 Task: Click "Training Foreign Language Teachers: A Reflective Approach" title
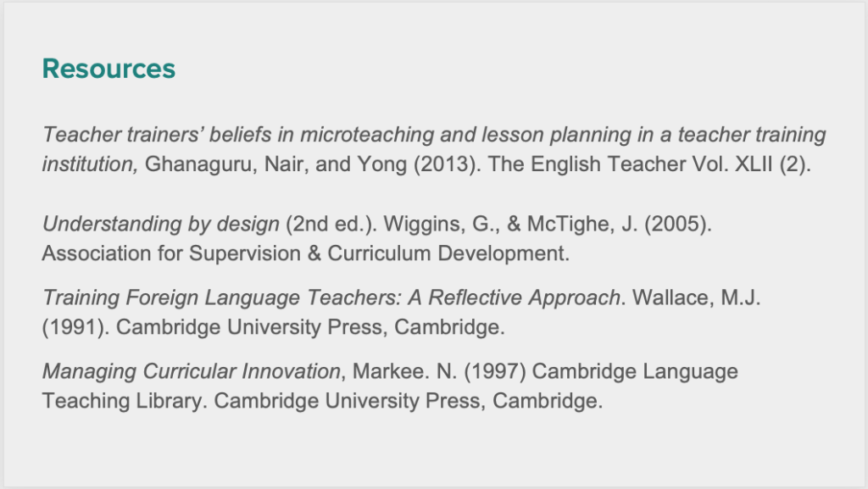331,298
